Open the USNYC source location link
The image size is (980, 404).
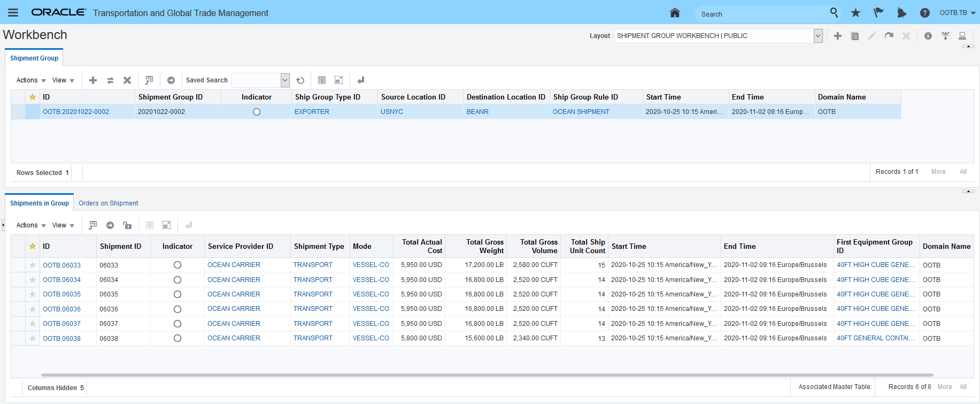tap(392, 112)
